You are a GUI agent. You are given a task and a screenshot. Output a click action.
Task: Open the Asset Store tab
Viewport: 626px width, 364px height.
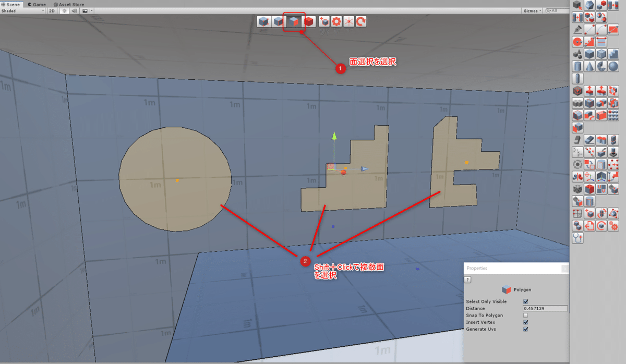click(x=68, y=4)
